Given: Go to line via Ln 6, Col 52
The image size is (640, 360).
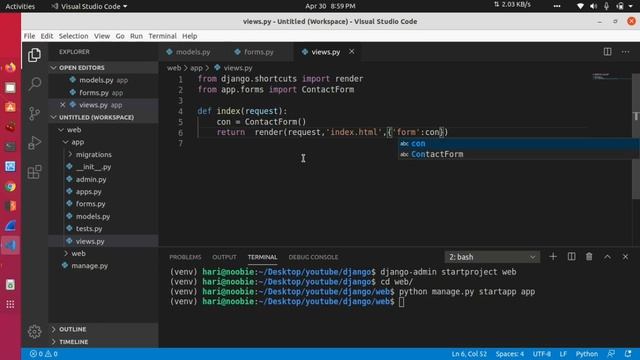Looking at the screenshot, I should pyautogui.click(x=469, y=354).
